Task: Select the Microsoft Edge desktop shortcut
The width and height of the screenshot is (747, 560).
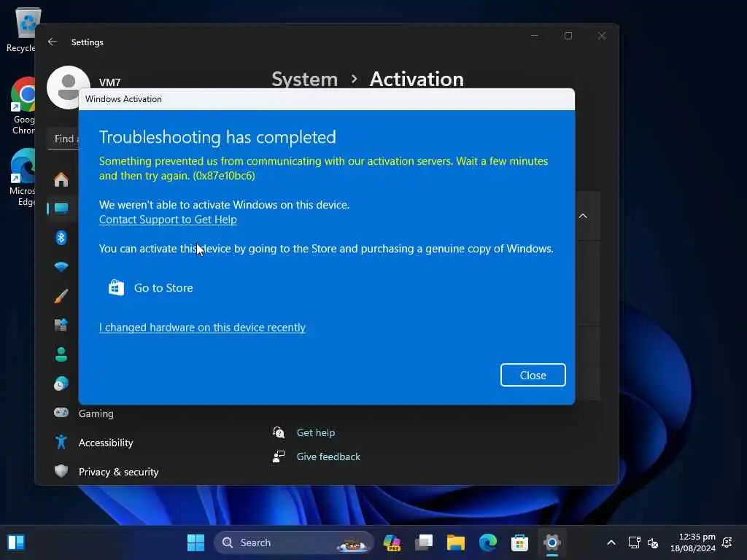Action: 23,177
